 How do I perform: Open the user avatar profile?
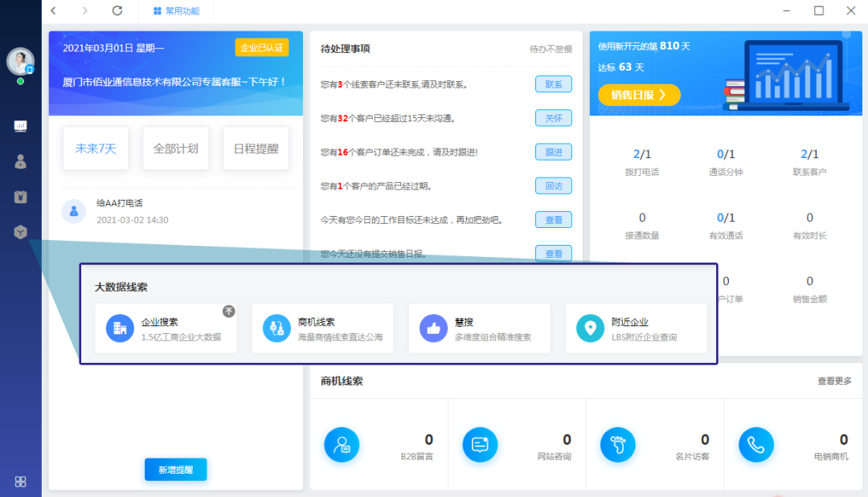click(x=20, y=61)
